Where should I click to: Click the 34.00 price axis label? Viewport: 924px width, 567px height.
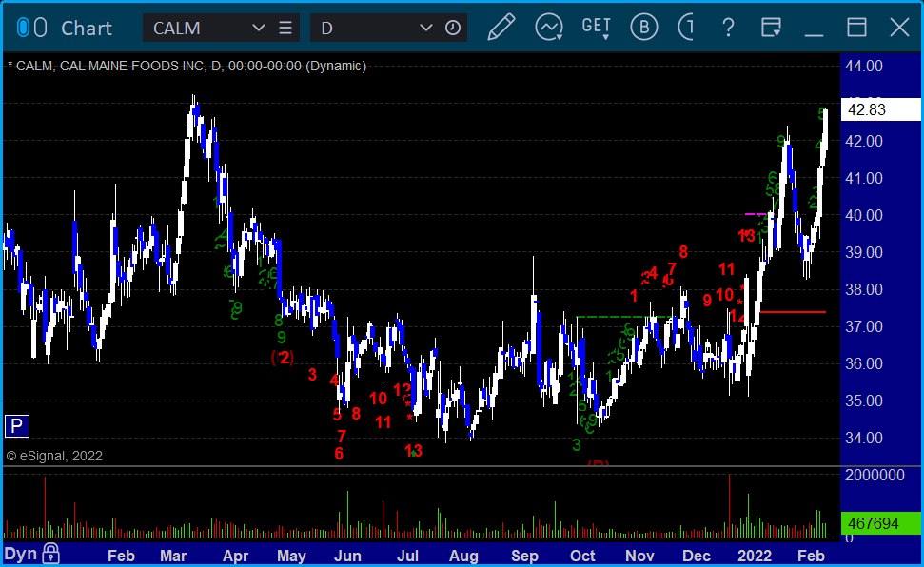tap(864, 438)
